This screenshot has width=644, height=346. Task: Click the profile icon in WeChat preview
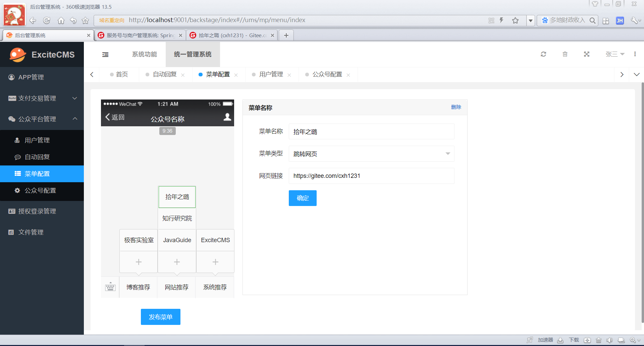(x=227, y=117)
